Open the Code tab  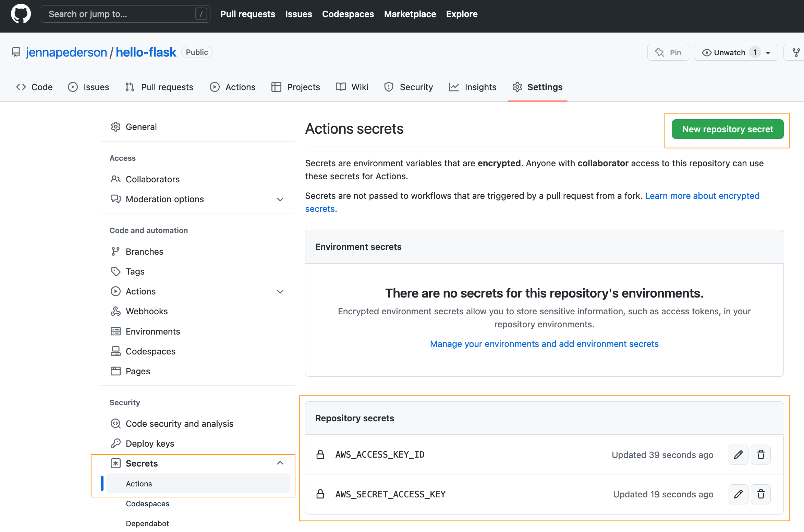click(34, 87)
